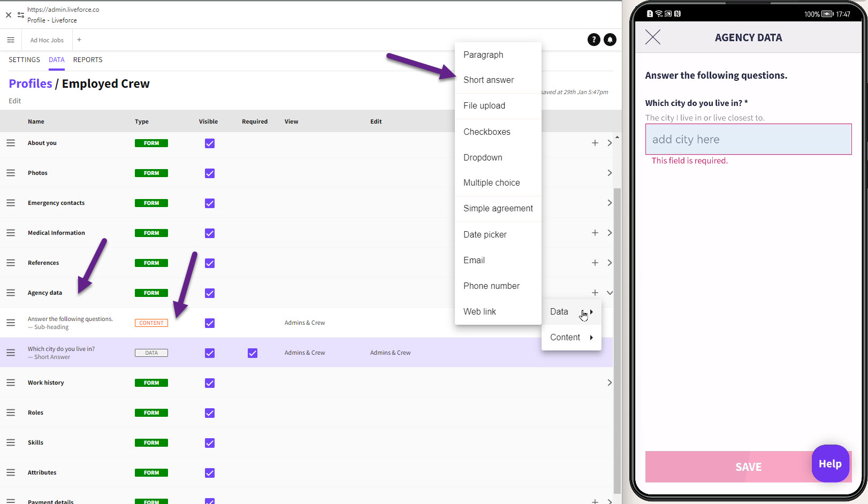Click the help question mark icon

click(593, 40)
